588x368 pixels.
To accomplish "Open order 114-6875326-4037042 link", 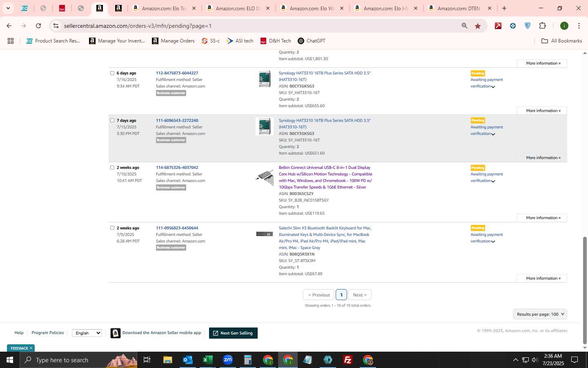I will [177, 168].
